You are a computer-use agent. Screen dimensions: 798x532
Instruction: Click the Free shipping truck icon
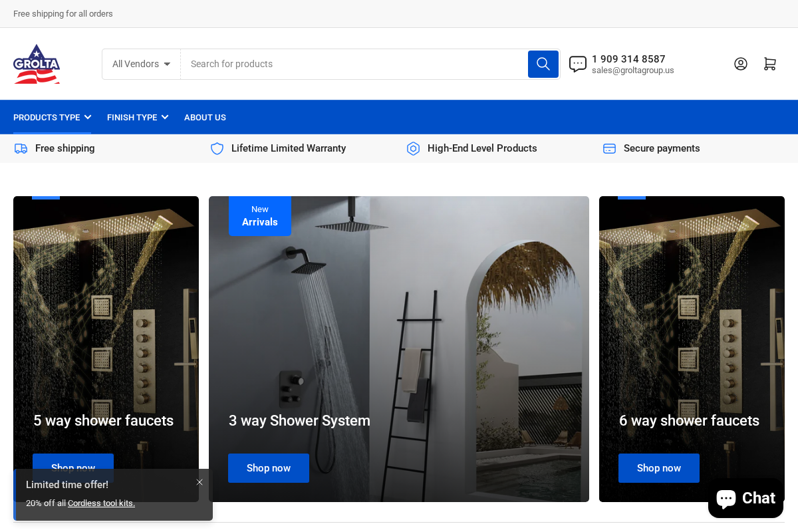coord(20,148)
